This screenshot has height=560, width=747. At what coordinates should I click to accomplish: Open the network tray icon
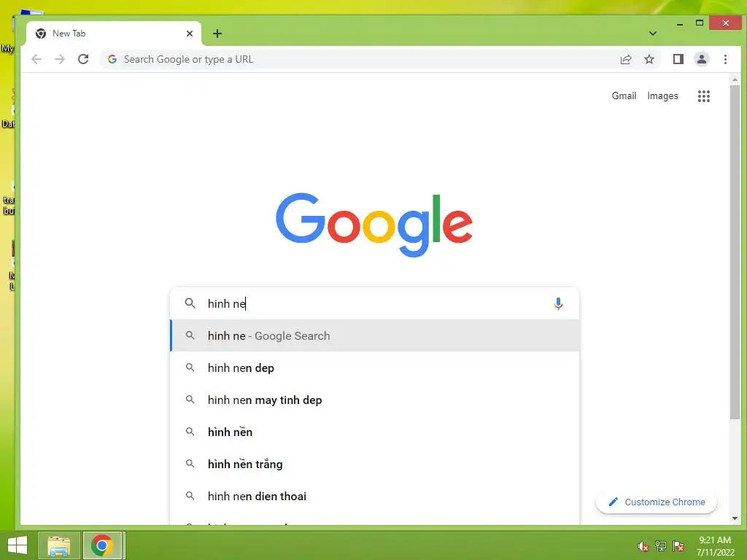(661, 545)
